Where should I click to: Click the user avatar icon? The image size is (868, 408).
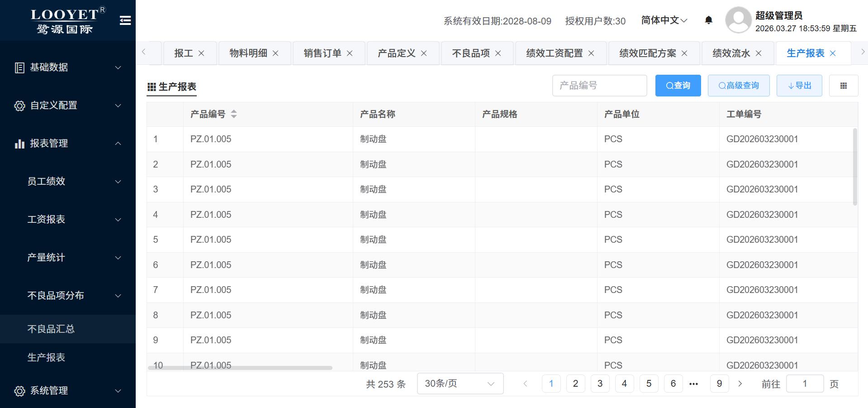pyautogui.click(x=738, y=20)
